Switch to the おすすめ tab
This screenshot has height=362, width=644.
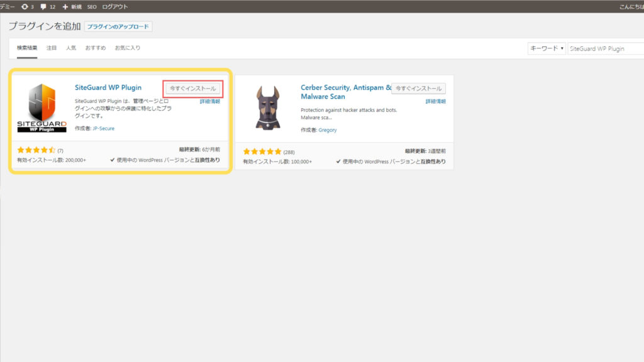96,48
